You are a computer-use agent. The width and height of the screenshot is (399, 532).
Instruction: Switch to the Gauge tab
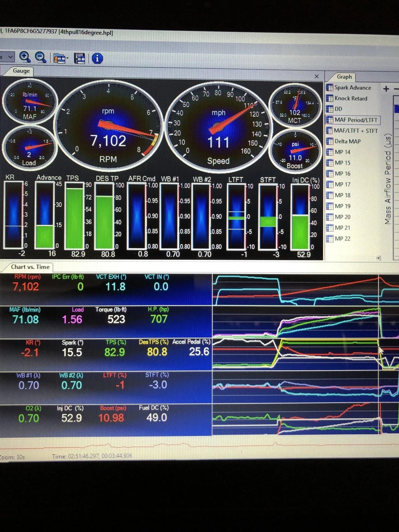[x=21, y=71]
